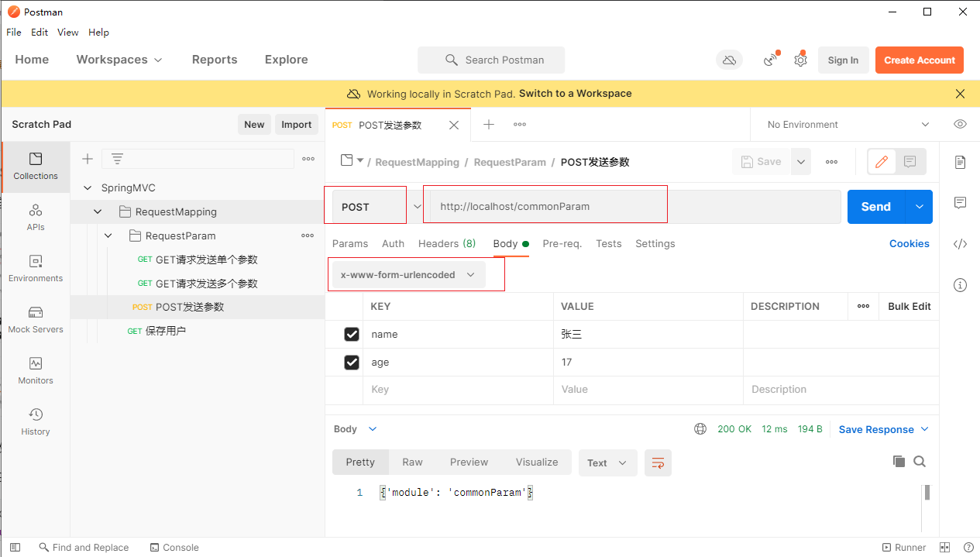
Task: Open the No Environment dropdown
Action: coord(848,125)
